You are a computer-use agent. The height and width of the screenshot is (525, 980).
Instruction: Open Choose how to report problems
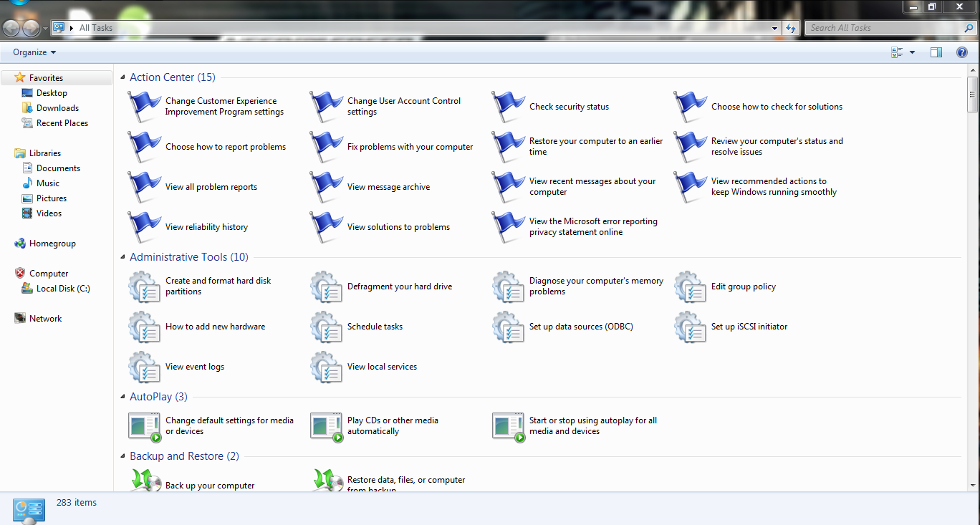pos(226,147)
